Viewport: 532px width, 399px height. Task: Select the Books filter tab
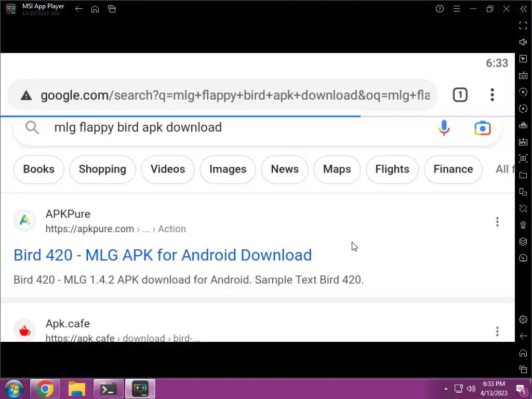(x=38, y=169)
